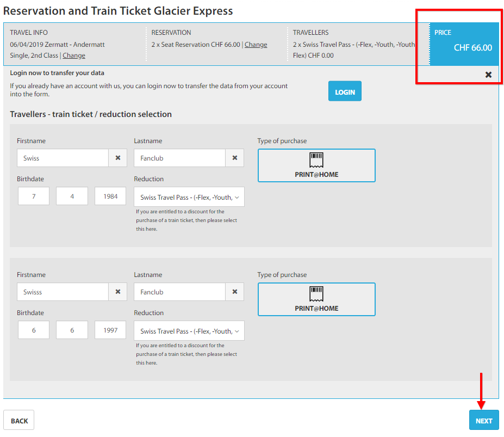Open first traveller's Reduction dropdown
This screenshot has height=437, width=504.
tap(189, 197)
